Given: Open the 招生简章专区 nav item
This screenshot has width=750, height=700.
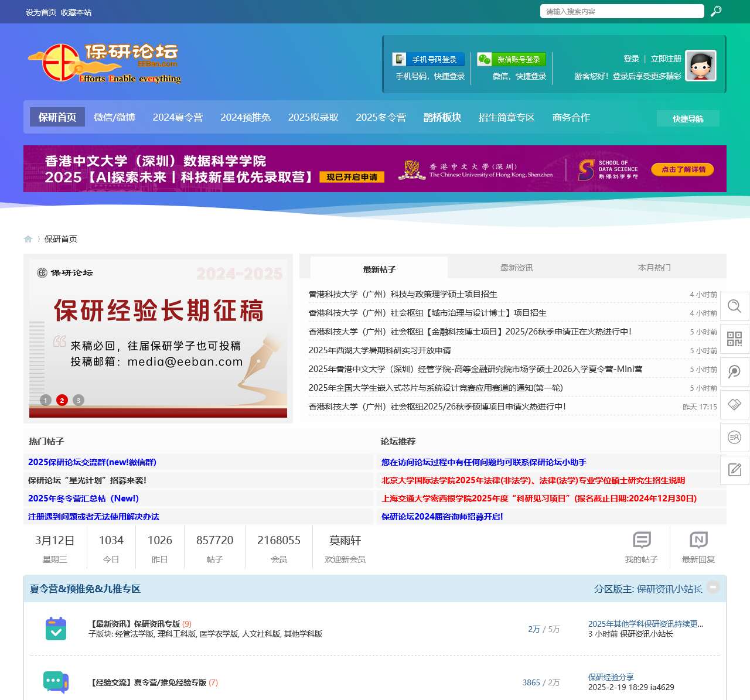Looking at the screenshot, I should [507, 117].
